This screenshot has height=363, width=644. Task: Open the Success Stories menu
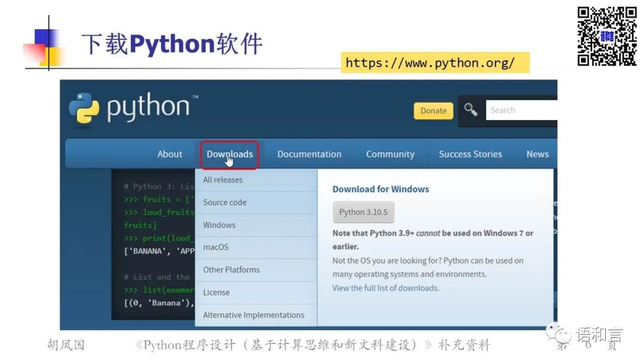[470, 154]
